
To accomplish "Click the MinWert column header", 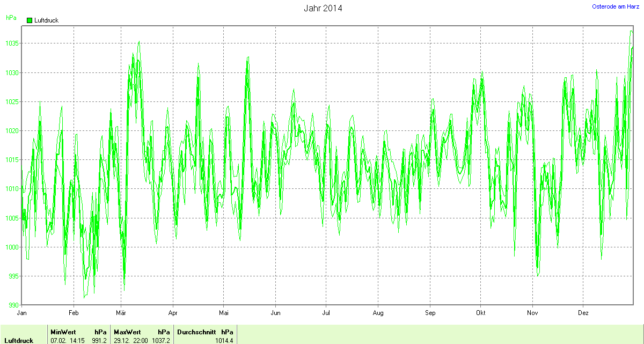I will (63, 332).
